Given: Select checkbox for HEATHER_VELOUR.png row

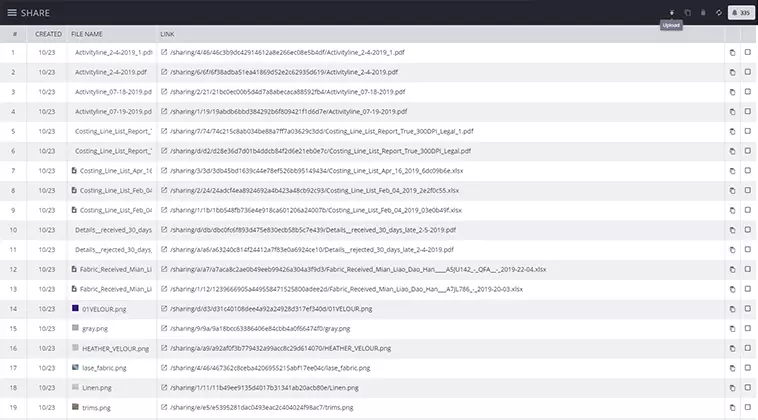Looking at the screenshot, I should (x=748, y=348).
